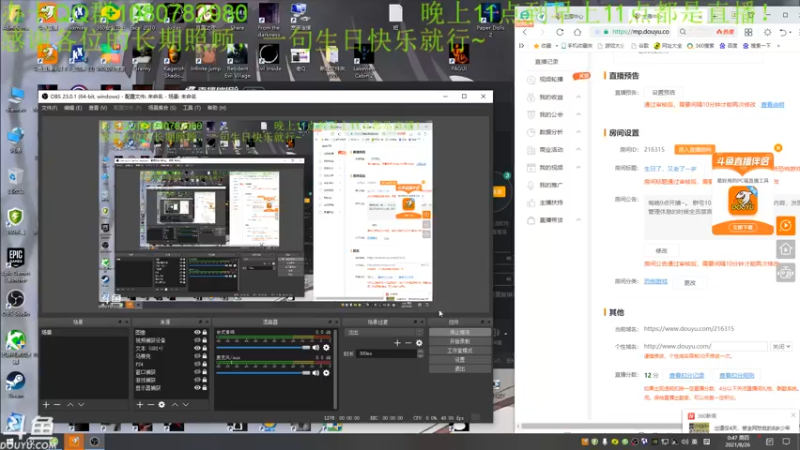The image size is (800, 450).
Task: Move selected source down with arrow
Action: pyautogui.click(x=186, y=405)
